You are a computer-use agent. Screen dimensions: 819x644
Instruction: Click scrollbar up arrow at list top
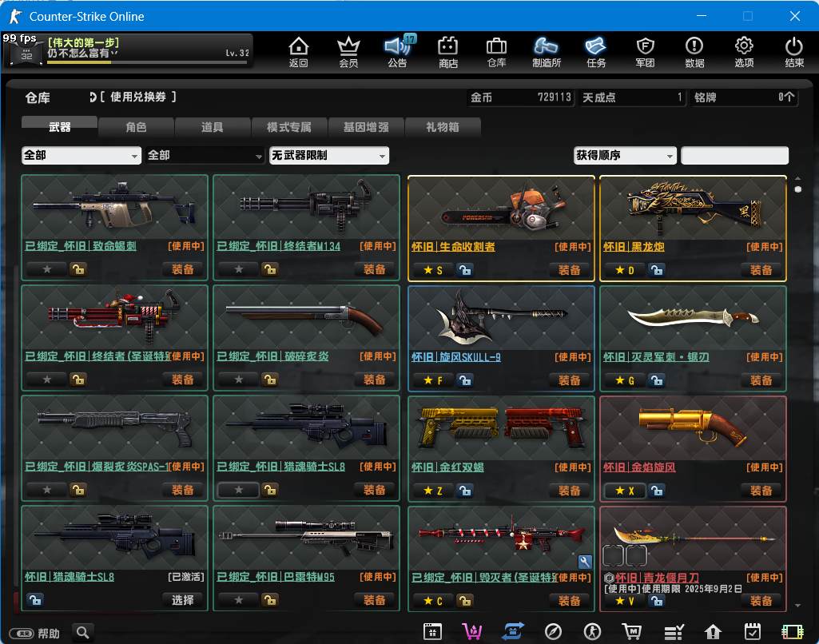click(797, 178)
